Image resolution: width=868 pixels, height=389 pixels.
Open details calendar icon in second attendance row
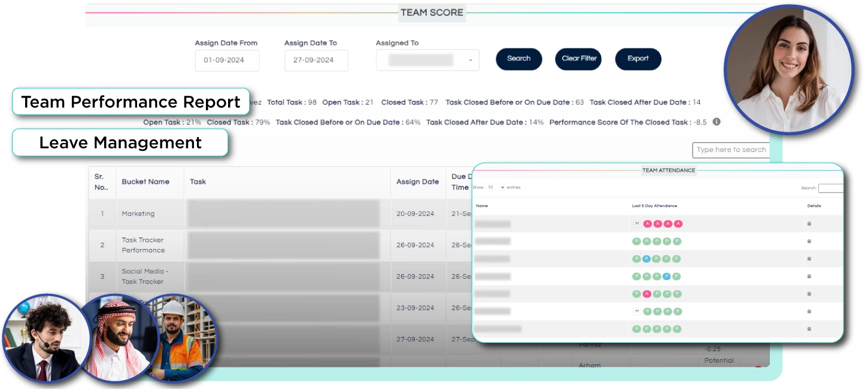tap(809, 241)
